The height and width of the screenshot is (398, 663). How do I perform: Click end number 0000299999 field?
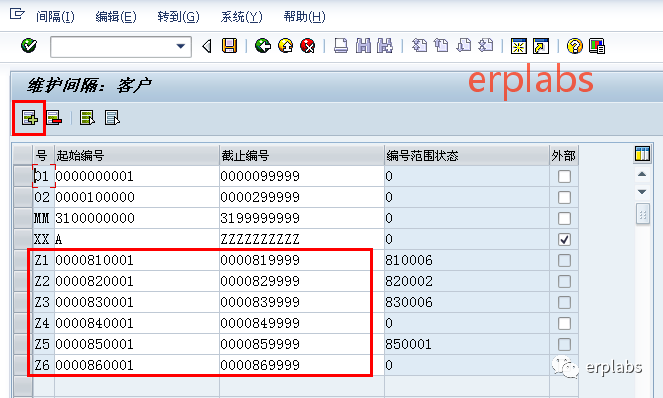301,198
